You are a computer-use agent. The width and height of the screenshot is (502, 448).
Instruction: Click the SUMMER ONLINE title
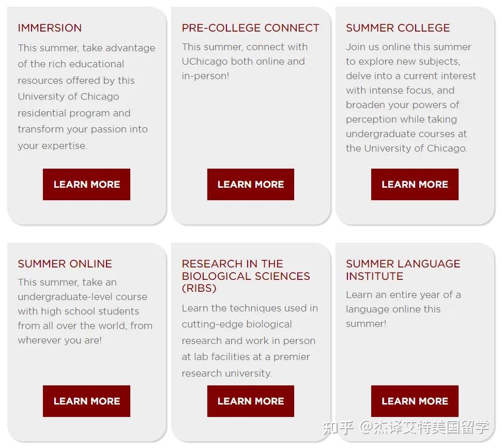coord(65,264)
